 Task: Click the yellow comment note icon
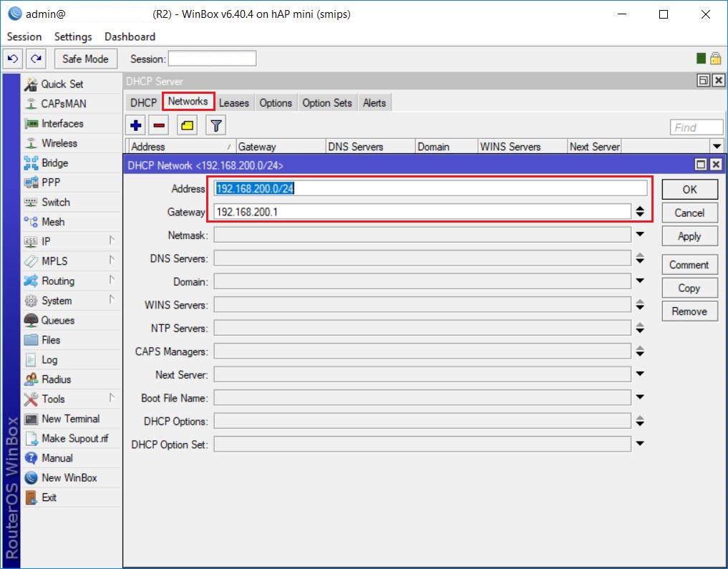coord(187,125)
